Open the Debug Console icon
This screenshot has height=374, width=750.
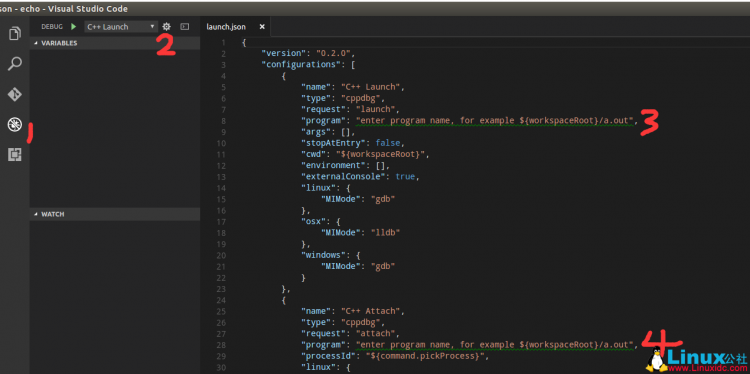click(x=185, y=27)
